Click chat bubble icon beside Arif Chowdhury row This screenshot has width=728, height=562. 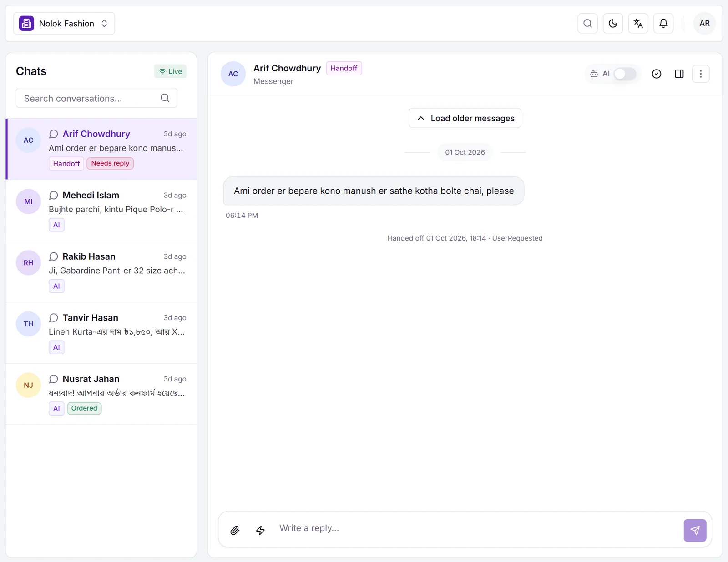(54, 134)
